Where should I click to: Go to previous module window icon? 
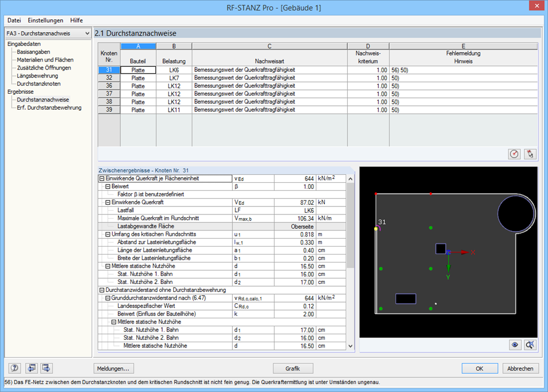point(31,368)
